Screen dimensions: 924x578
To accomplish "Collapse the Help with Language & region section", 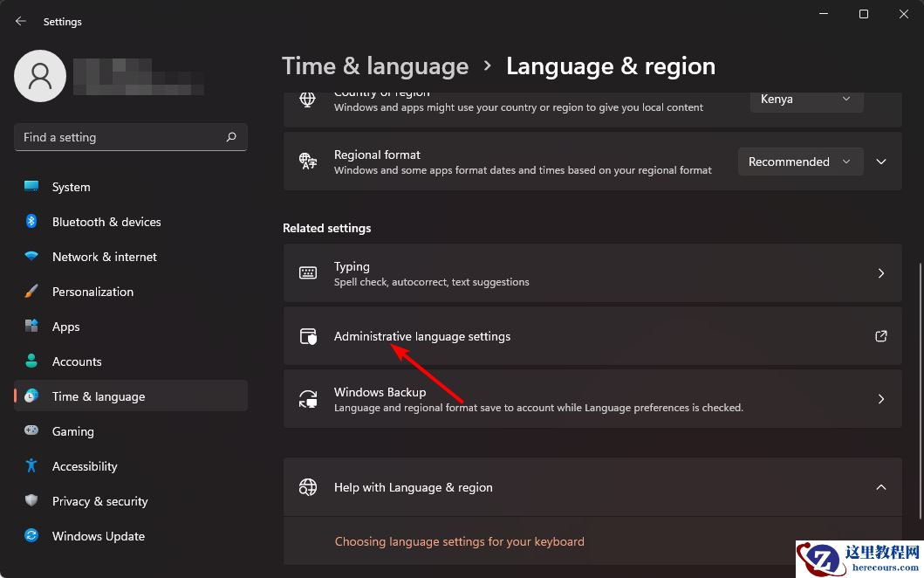I will coord(880,487).
